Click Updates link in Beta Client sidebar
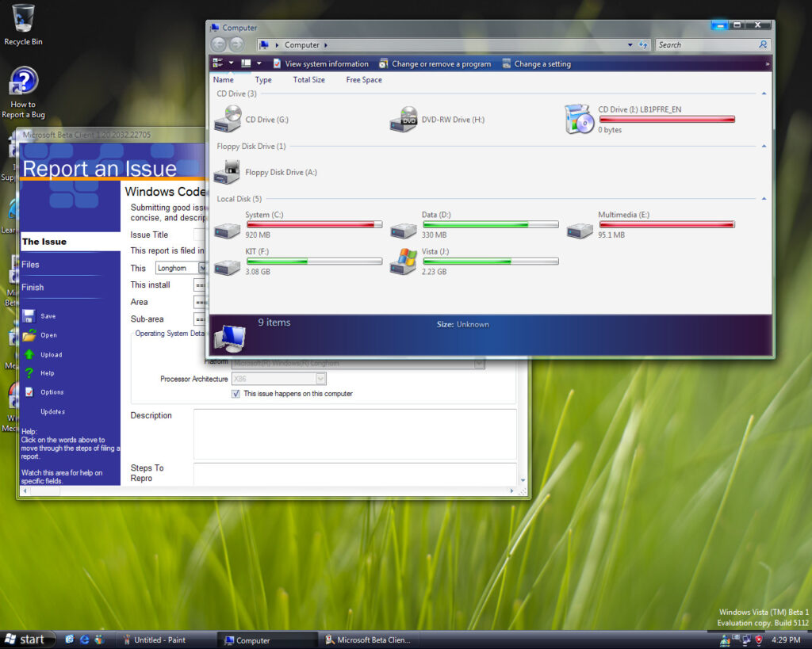This screenshot has height=649, width=812. click(x=53, y=412)
